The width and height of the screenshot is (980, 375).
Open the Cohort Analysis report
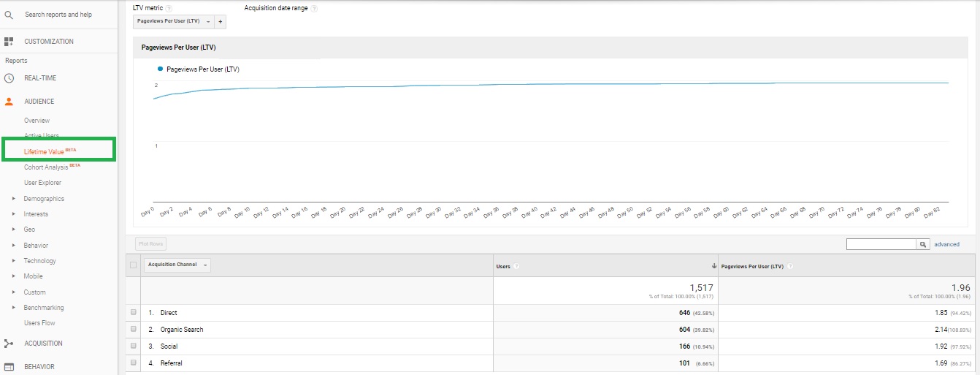(45, 167)
